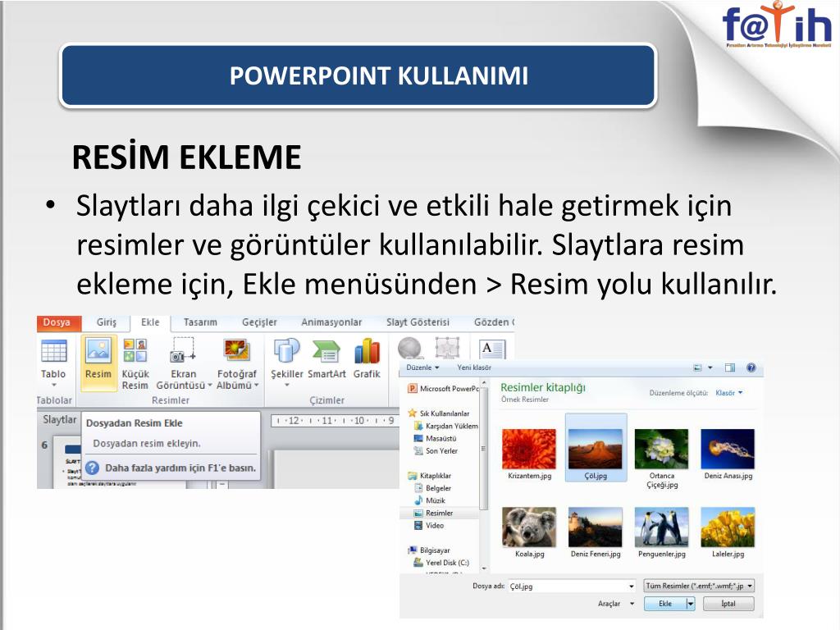Click the Dosya adı filename field
The width and height of the screenshot is (840, 630).
[571, 586]
